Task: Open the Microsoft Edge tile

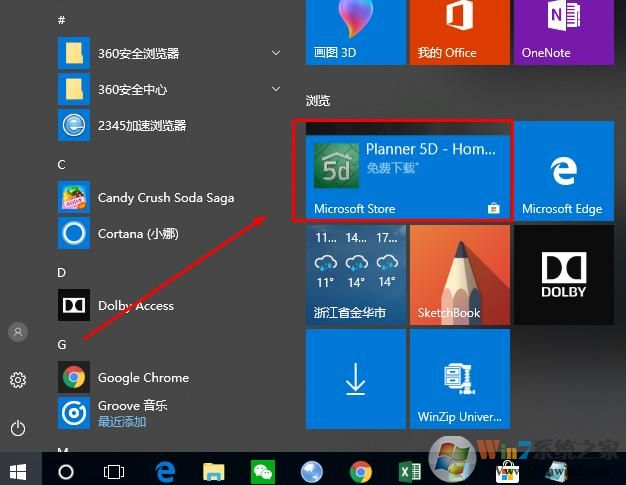Action: pyautogui.click(x=564, y=171)
